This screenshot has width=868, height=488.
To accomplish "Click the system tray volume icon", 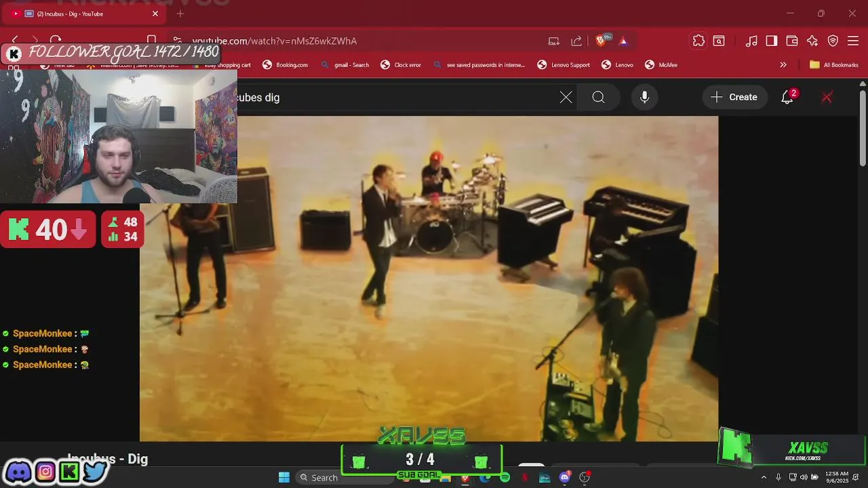I will (804, 478).
